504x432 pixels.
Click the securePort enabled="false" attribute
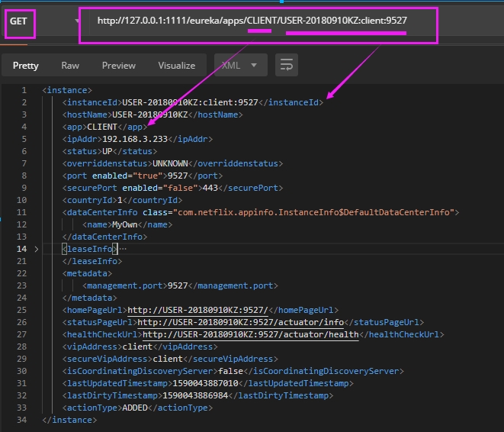click(x=160, y=189)
